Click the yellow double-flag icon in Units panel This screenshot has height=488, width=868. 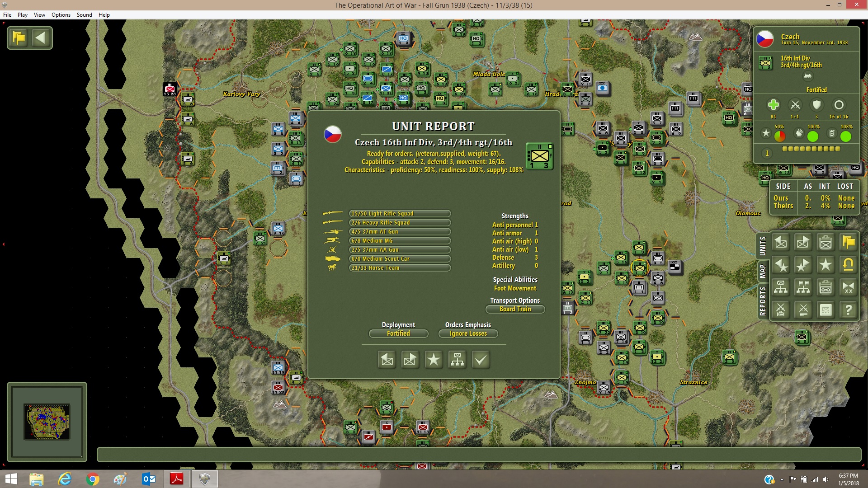[x=849, y=243]
